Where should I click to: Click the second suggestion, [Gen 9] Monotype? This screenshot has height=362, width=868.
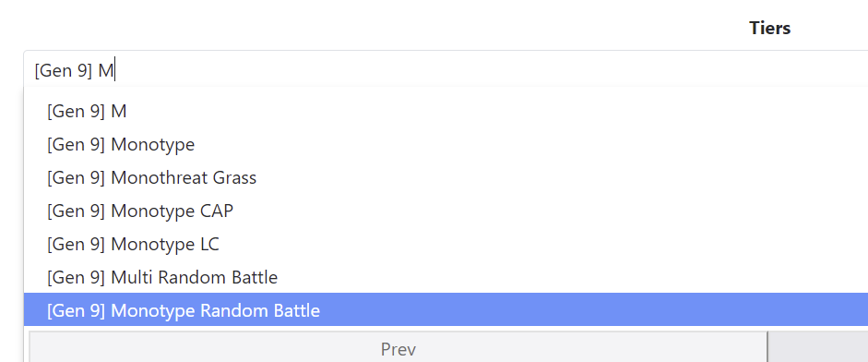point(446,145)
